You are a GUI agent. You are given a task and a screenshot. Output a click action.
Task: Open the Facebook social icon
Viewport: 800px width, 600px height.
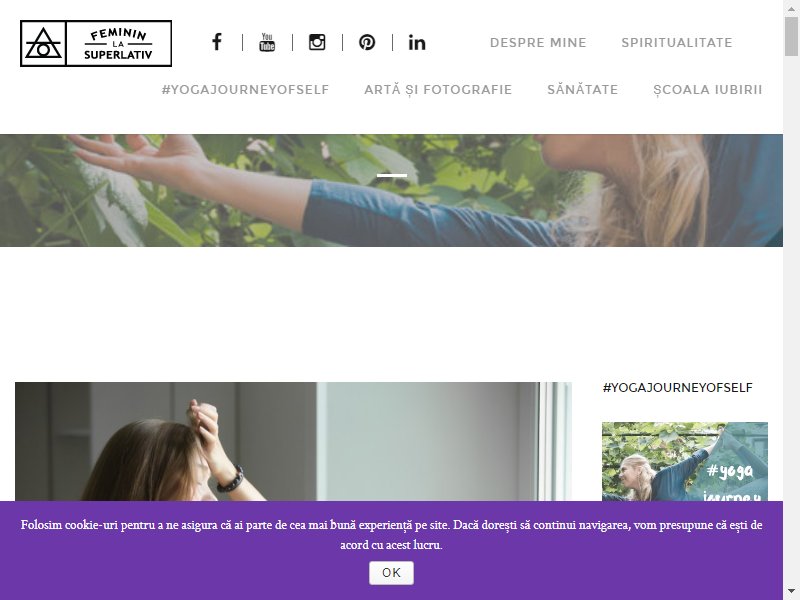coord(217,42)
